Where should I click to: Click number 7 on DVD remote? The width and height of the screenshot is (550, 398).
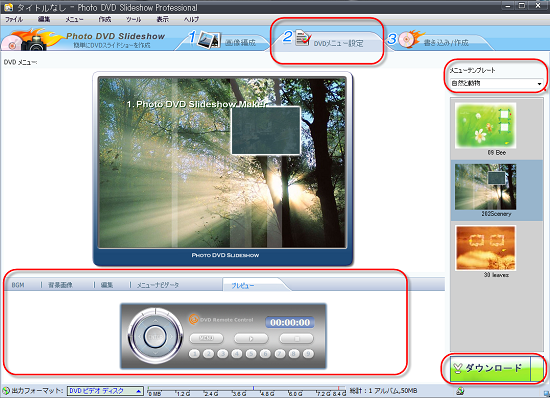pyautogui.click(x=280, y=354)
